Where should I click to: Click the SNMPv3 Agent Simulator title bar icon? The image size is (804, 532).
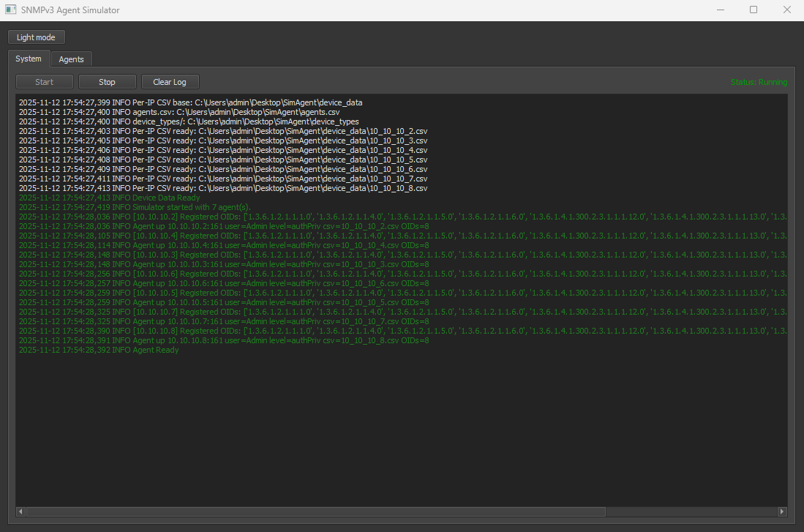10,10
